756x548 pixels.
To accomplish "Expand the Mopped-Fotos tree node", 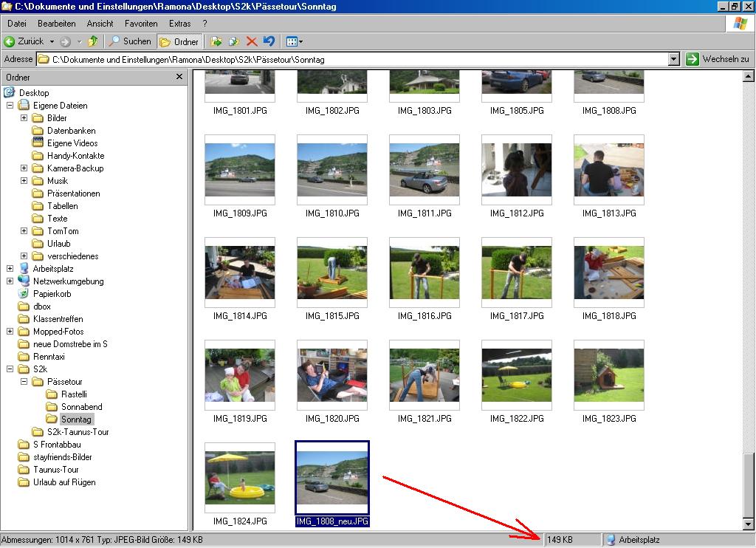I will (10, 332).
